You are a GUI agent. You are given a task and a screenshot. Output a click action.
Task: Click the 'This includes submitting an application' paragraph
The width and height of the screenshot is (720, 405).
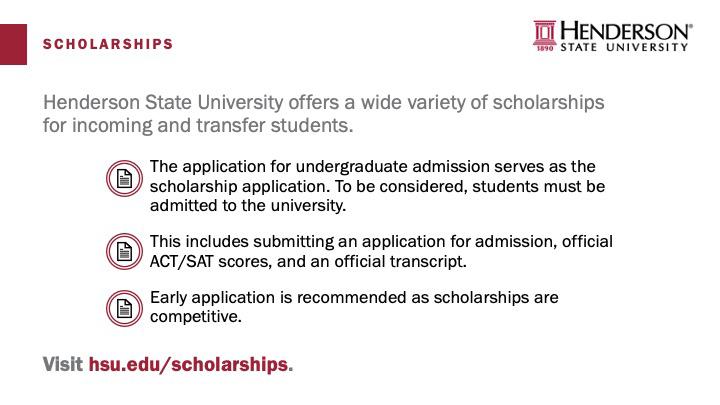[381, 251]
